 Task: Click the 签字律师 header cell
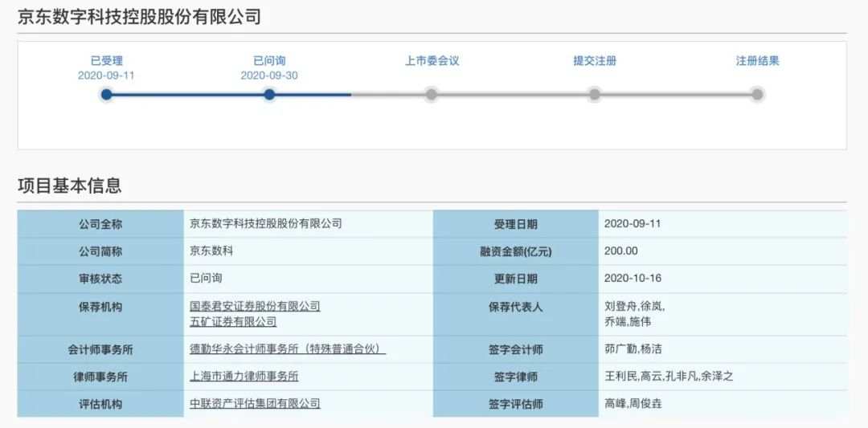pyautogui.click(x=515, y=377)
